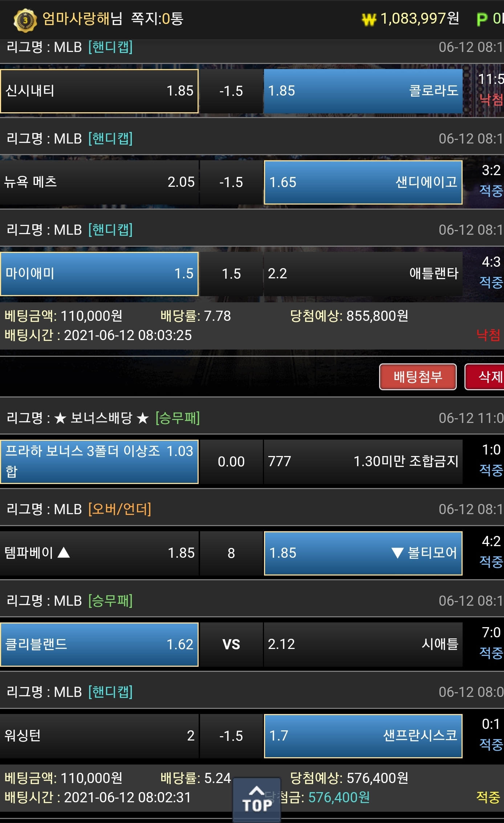Tap the won currency balance icon
The image size is (504, 823).
(x=369, y=19)
